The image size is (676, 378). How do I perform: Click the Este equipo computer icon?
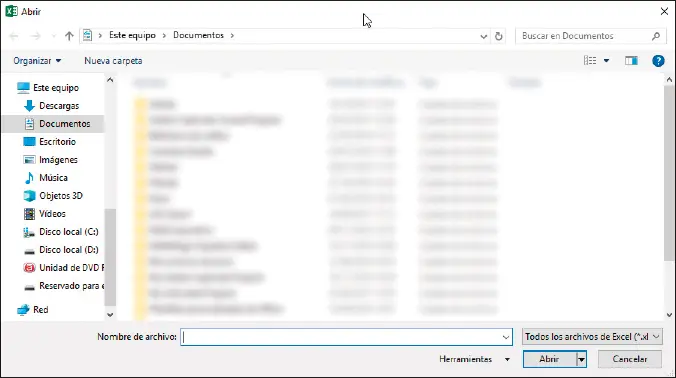pos(23,87)
